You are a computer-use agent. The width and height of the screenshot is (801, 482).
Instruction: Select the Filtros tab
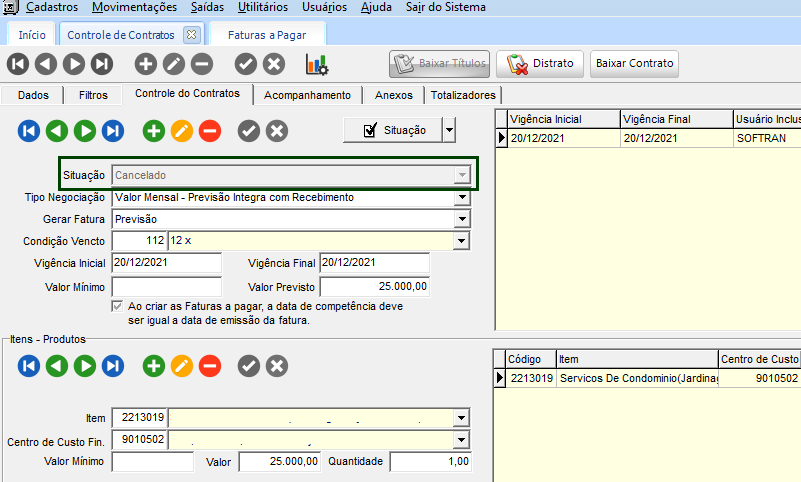[x=93, y=95]
